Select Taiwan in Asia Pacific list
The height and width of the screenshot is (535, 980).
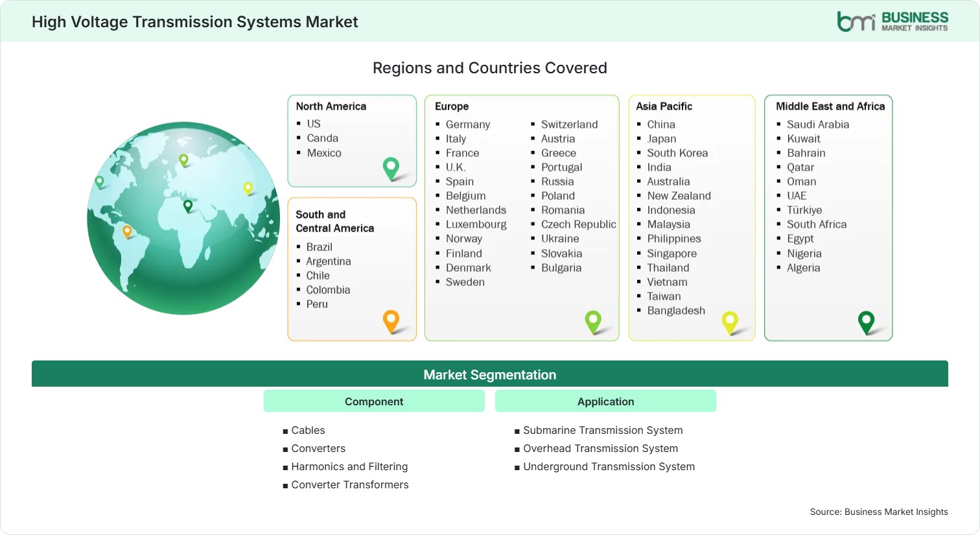[x=664, y=296]
